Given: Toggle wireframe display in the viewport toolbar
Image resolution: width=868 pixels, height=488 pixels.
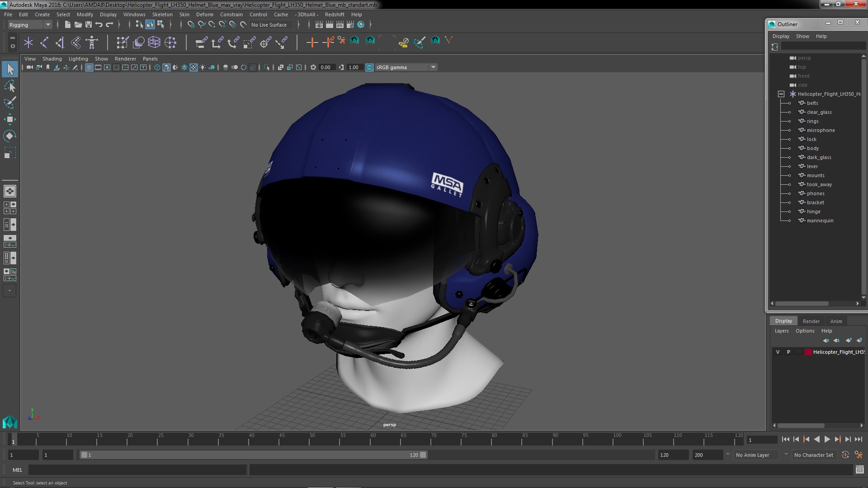Looking at the screenshot, I should 157,67.
